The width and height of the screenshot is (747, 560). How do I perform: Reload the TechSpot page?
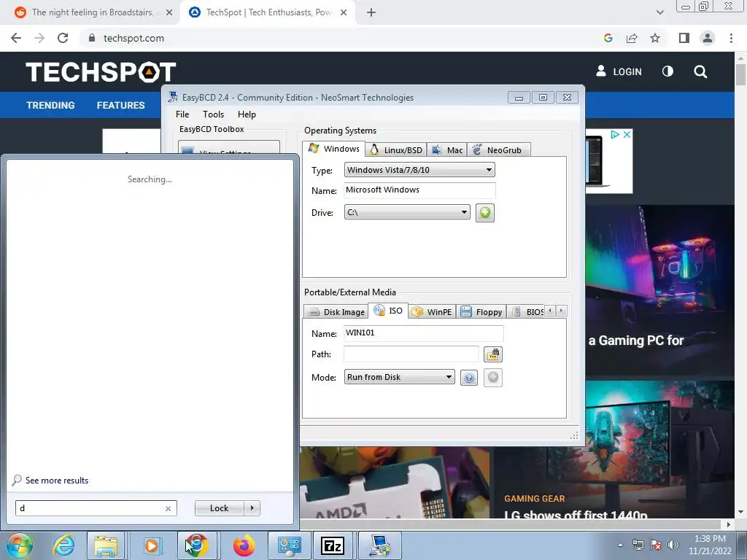pyautogui.click(x=63, y=38)
